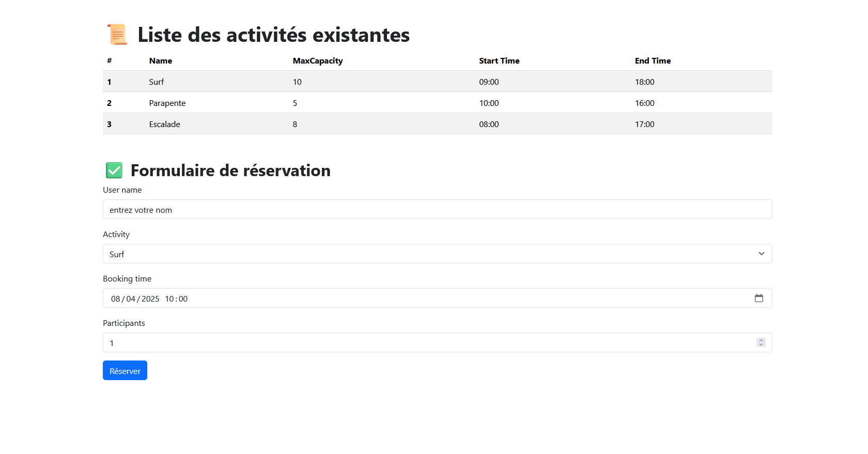868x454 pixels.
Task: Click the hour value in booking time
Action: click(170, 299)
